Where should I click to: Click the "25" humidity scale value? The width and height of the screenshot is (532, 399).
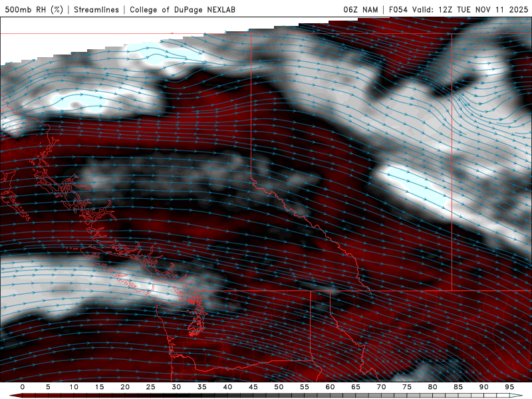(x=151, y=387)
